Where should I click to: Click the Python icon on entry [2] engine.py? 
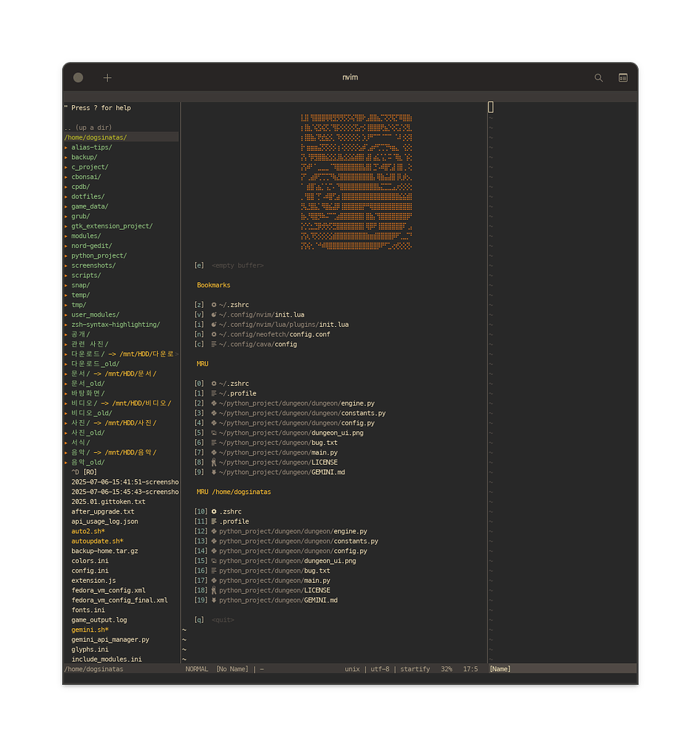(213, 403)
